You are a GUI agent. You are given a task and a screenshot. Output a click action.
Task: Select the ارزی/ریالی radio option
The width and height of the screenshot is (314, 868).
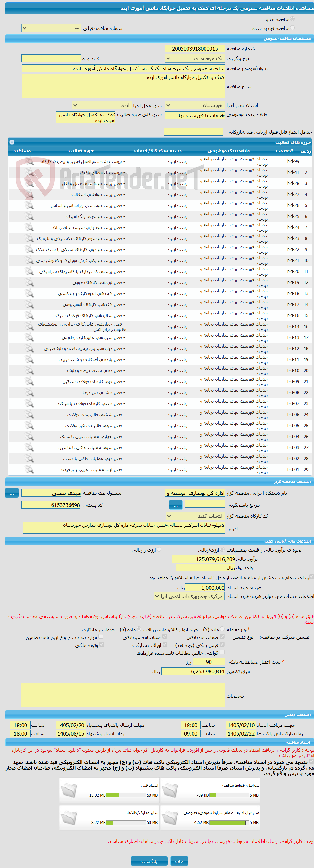point(222,550)
